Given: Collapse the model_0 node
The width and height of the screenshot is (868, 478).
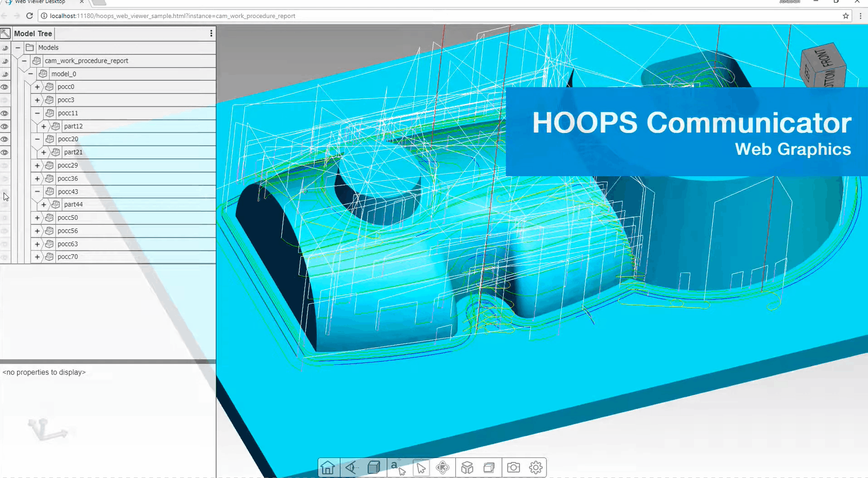Looking at the screenshot, I should coord(31,74).
